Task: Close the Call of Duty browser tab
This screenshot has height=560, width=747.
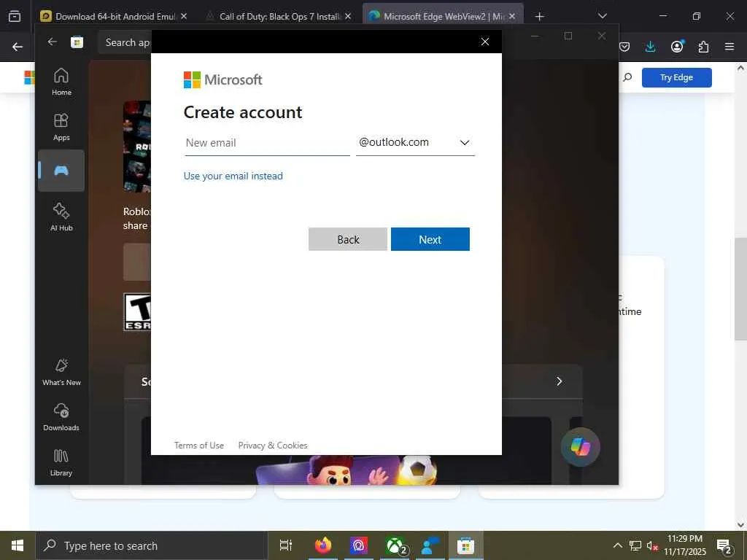Action: (348, 16)
